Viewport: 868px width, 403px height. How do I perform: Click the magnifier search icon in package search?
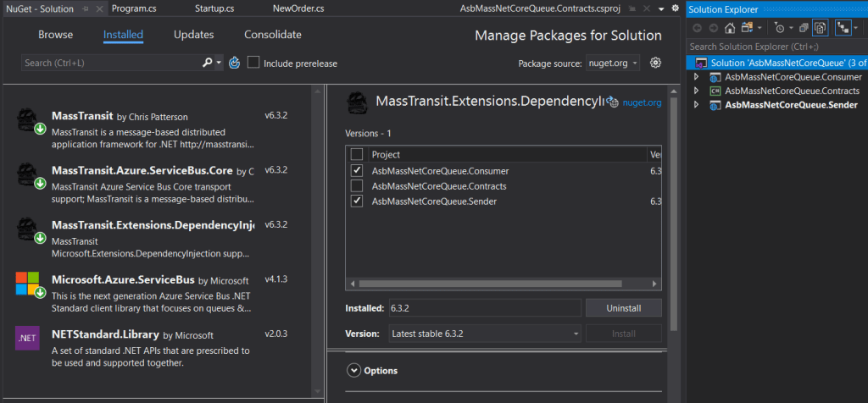pos(208,63)
